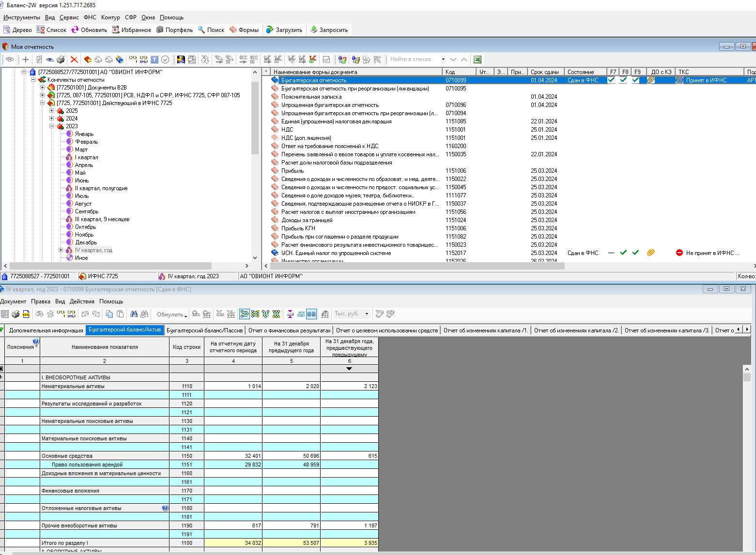Expand the Документы В2В tree node
Viewport: 756px width, 555px height.
point(43,88)
